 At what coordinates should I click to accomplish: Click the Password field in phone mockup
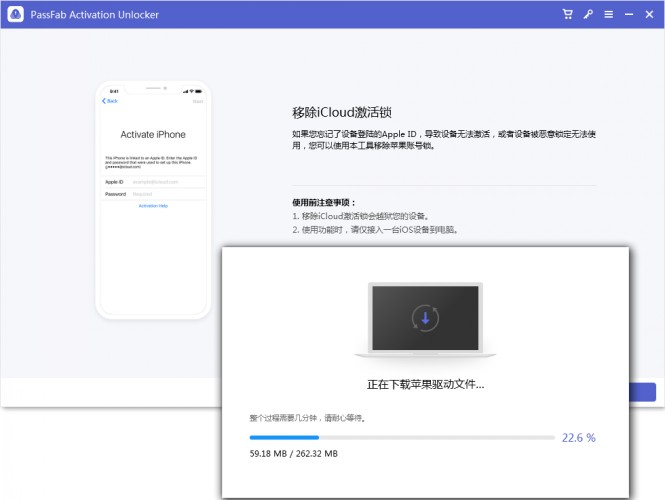(x=153, y=194)
